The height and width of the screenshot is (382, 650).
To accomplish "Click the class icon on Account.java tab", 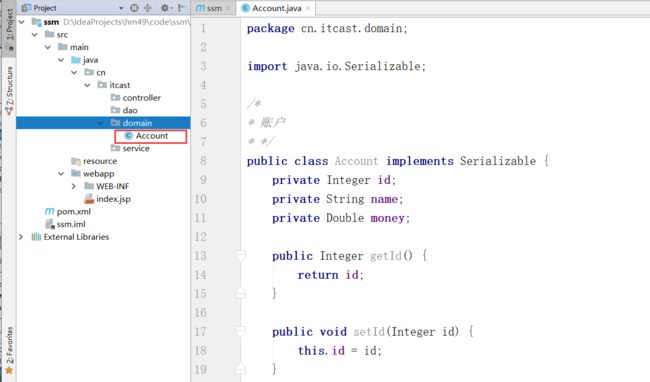I will [245, 8].
